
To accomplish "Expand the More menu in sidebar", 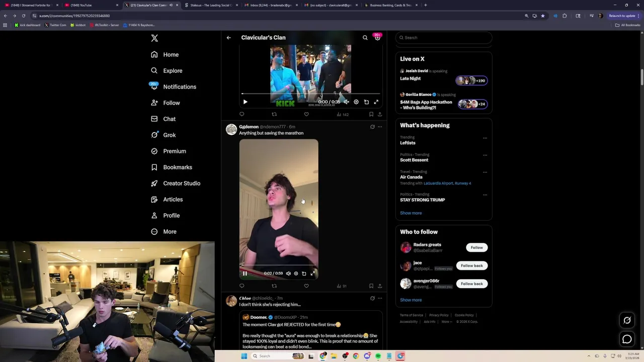I will click(164, 231).
